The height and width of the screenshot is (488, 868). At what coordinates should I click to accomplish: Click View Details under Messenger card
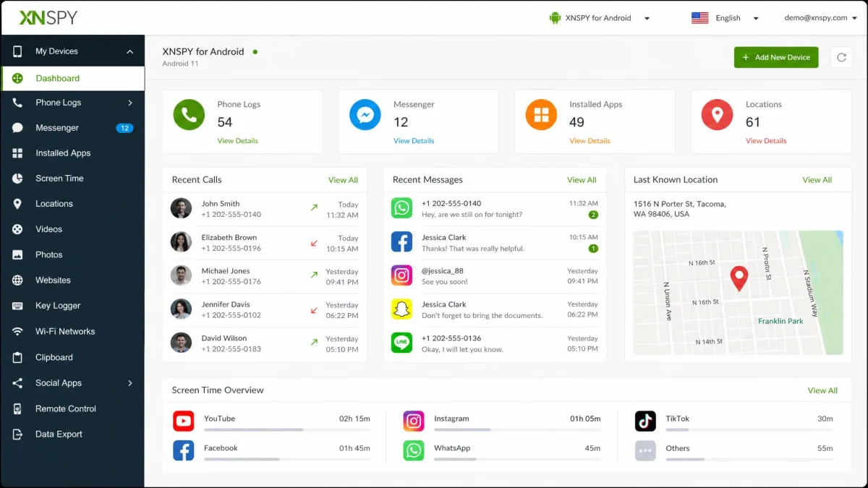414,141
